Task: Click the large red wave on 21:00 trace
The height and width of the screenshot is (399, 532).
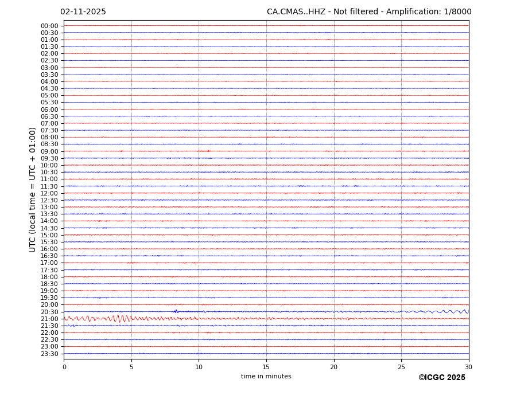Action: click(118, 318)
